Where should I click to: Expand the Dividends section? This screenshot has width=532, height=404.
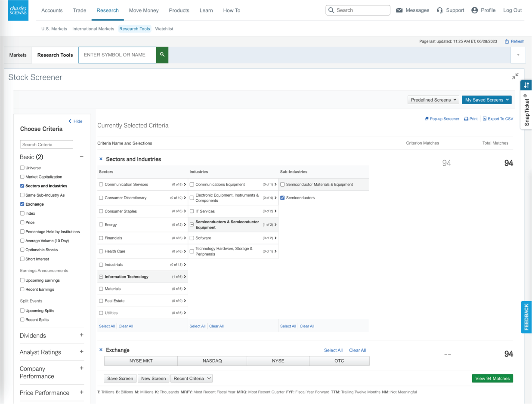(82, 335)
